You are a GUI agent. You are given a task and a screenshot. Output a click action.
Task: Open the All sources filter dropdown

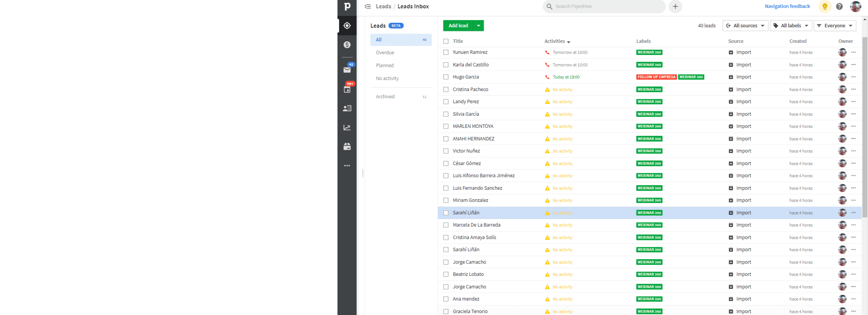click(745, 25)
